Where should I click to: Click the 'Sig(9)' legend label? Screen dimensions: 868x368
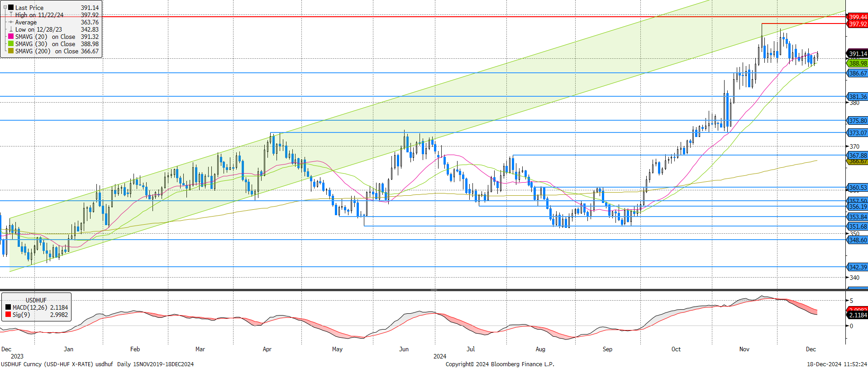tap(21, 315)
